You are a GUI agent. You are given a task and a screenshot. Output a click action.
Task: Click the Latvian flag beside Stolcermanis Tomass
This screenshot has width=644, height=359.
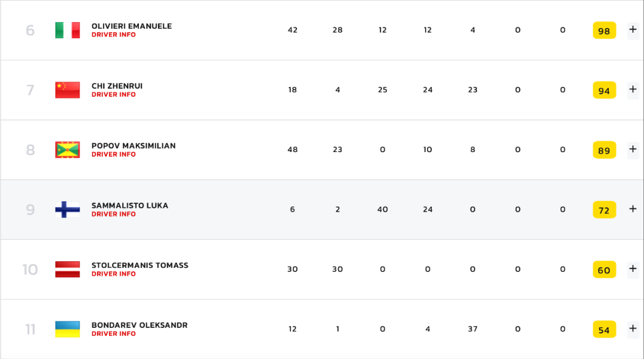pyautogui.click(x=67, y=270)
